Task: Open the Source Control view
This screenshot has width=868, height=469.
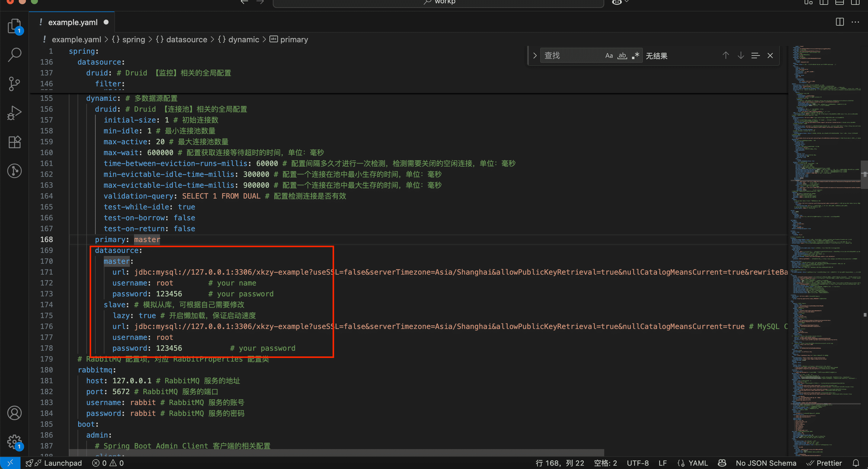Action: pos(14,84)
